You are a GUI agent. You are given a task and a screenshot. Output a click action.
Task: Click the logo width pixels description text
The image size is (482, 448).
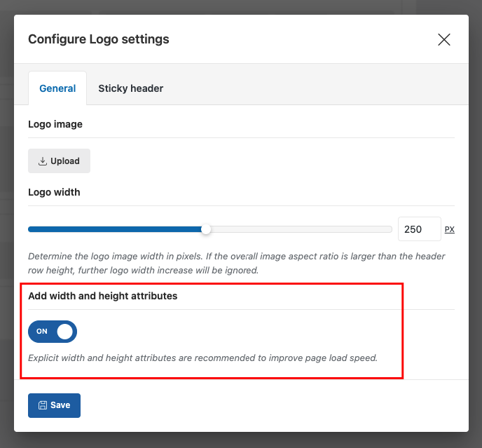(237, 263)
